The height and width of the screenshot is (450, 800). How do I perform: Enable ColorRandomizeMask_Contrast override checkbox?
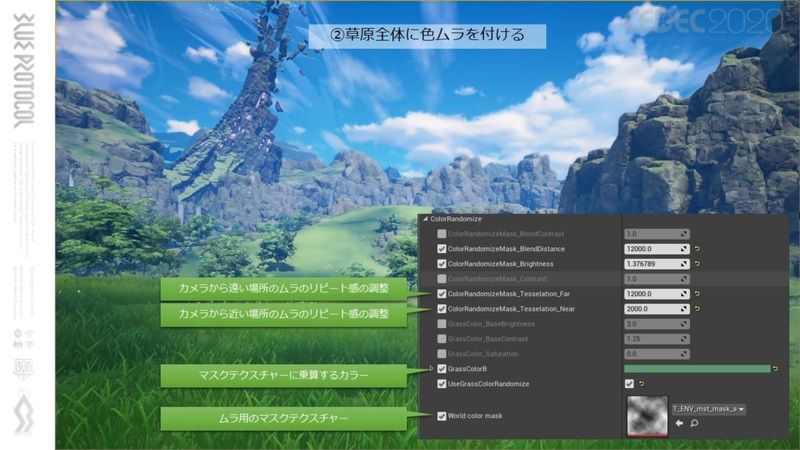point(442,279)
